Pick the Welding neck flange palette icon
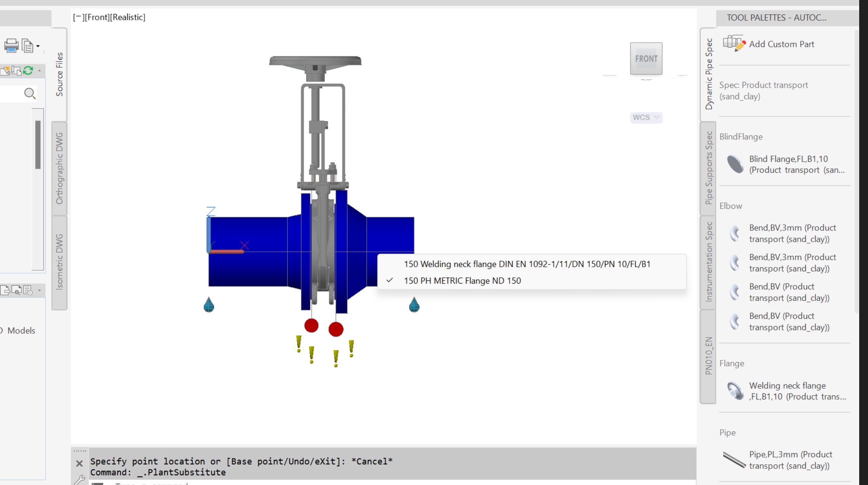This screenshot has width=868, height=485. [735, 391]
